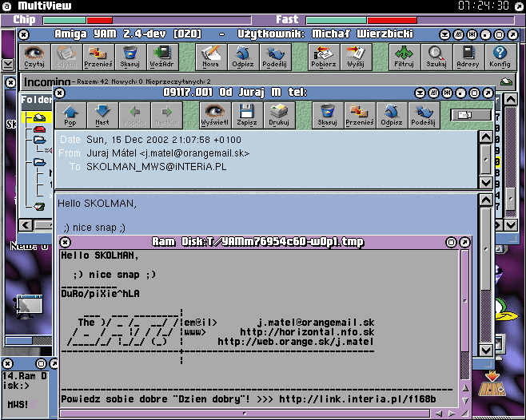Click Podeślij forward in main YAM toolbar
This screenshot has width=526, height=420.
click(x=275, y=57)
